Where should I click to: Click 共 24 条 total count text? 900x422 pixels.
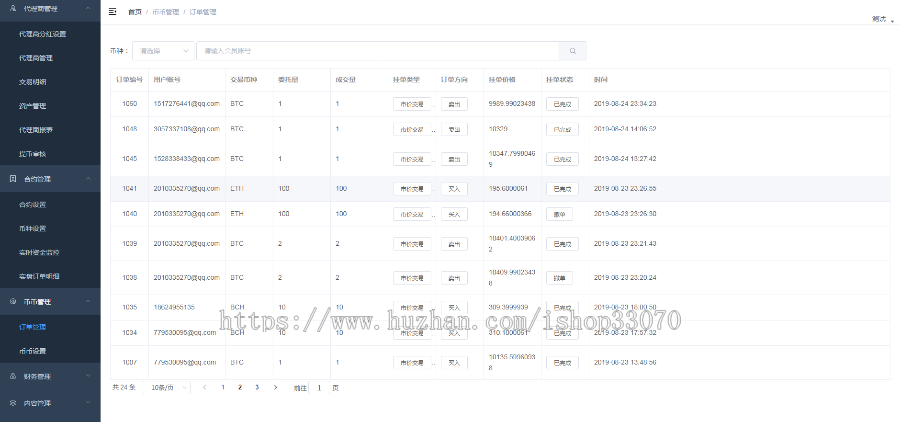tap(124, 388)
